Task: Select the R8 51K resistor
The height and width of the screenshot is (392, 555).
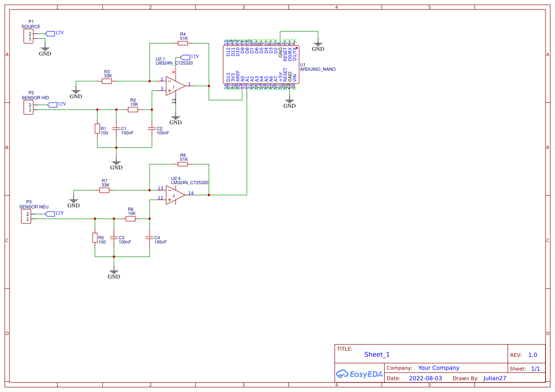Action: click(x=183, y=164)
